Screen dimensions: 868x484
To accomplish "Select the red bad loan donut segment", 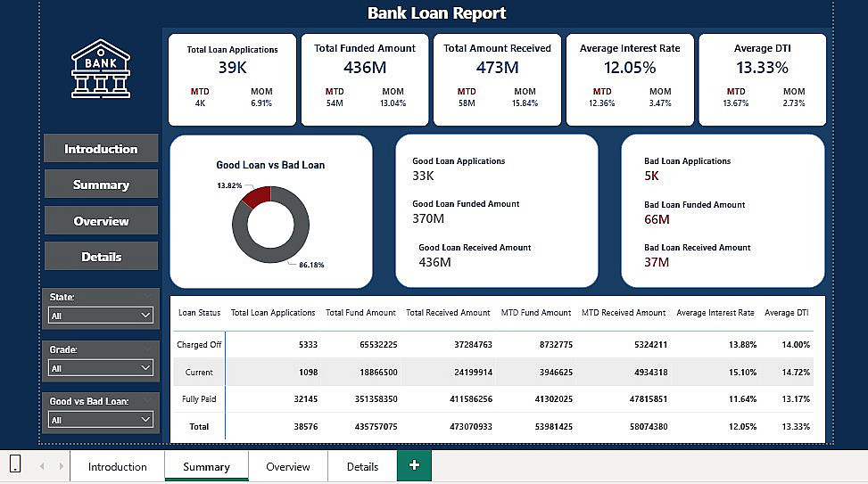I will click(258, 195).
